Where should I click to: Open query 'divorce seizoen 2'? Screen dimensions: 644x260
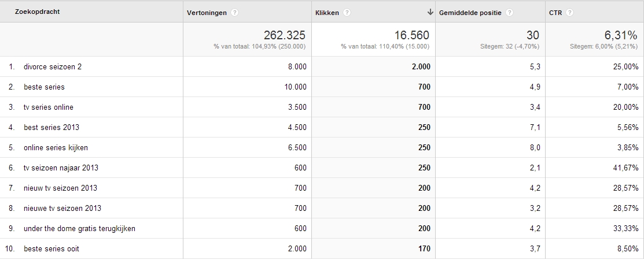pyautogui.click(x=53, y=67)
